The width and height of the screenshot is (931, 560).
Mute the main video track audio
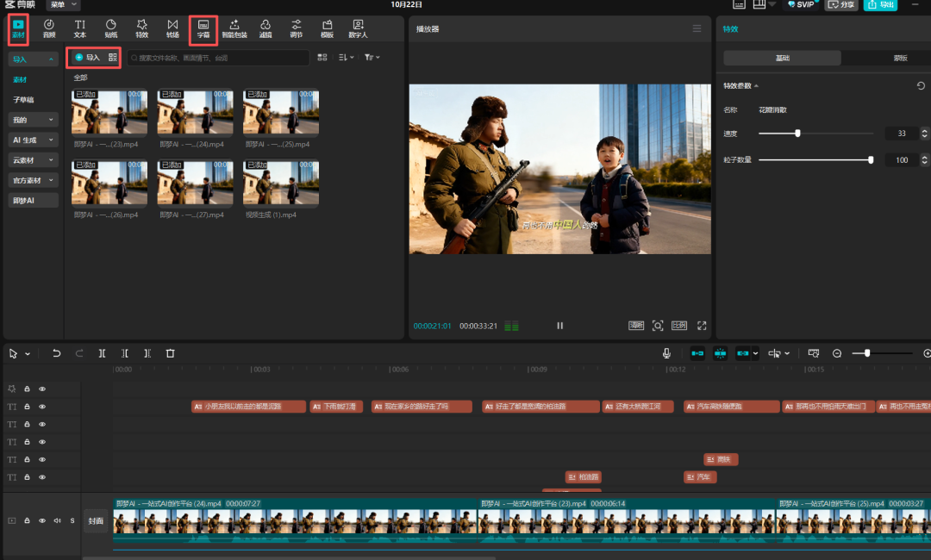[57, 520]
